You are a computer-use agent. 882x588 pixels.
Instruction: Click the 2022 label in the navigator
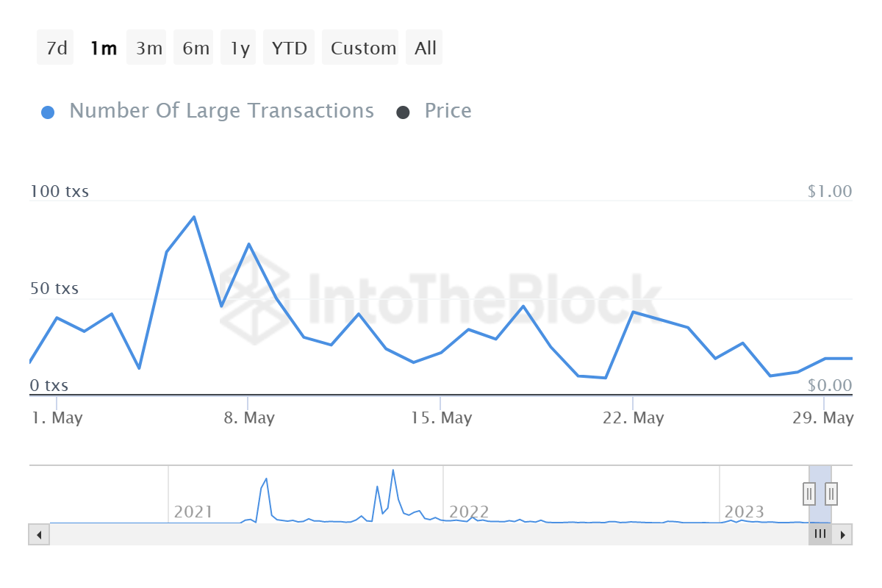coord(469,512)
